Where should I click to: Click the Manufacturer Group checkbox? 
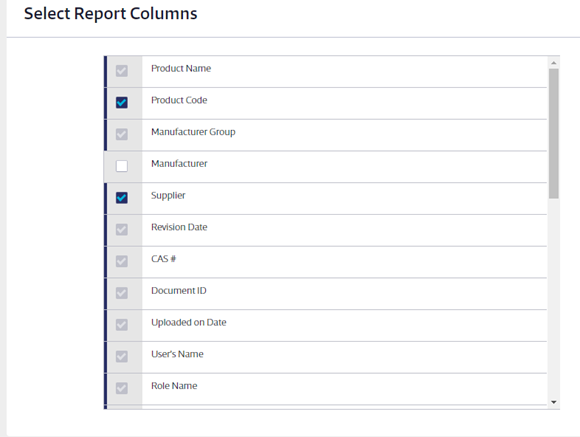coord(122,134)
